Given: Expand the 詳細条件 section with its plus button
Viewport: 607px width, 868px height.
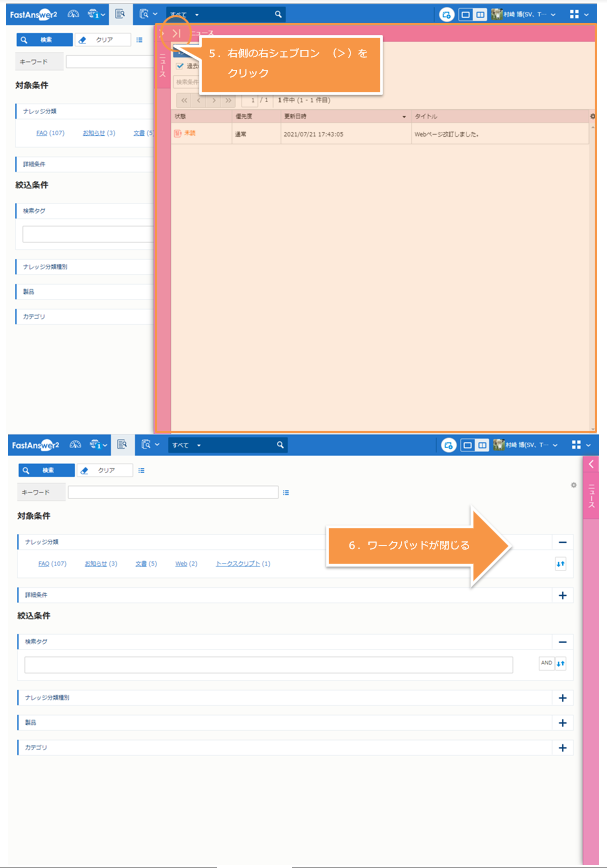Looking at the screenshot, I should click(x=563, y=595).
